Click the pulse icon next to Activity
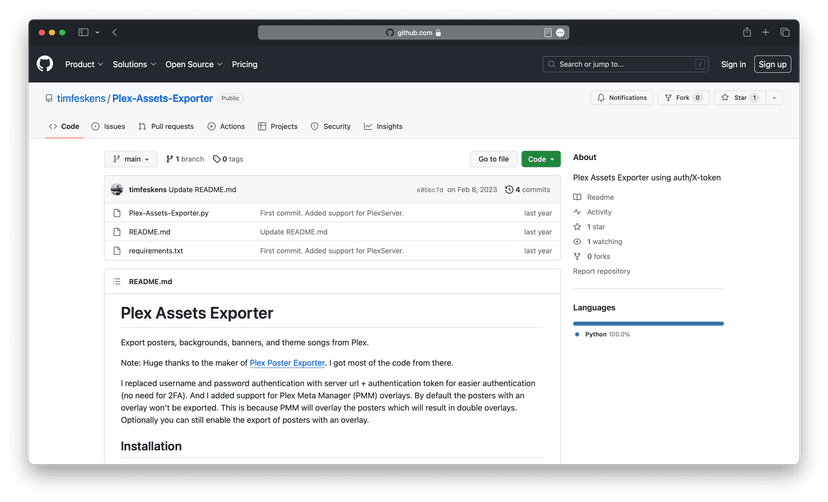The height and width of the screenshot is (502, 828). [x=577, y=212]
